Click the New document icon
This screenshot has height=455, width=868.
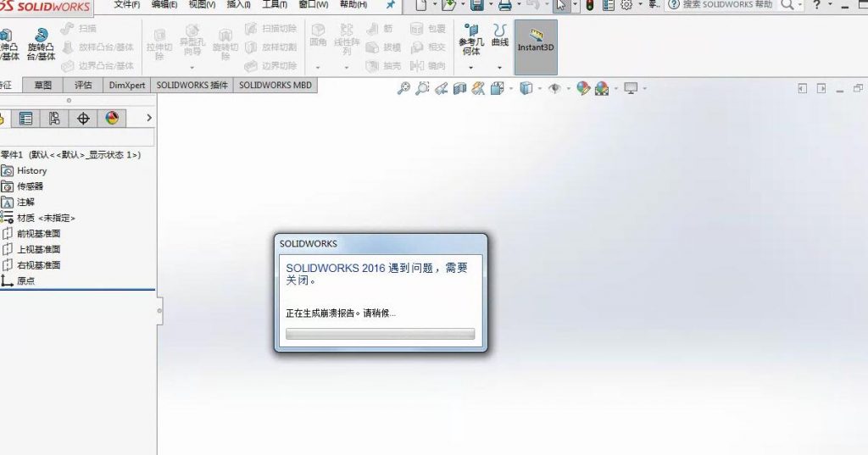(x=421, y=5)
